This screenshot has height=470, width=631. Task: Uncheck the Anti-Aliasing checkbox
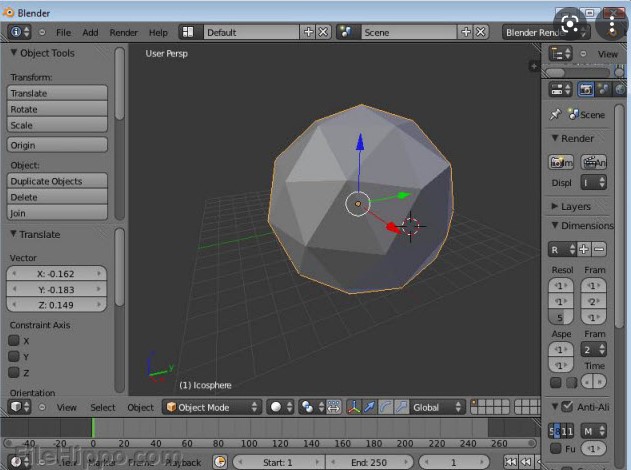click(567, 406)
